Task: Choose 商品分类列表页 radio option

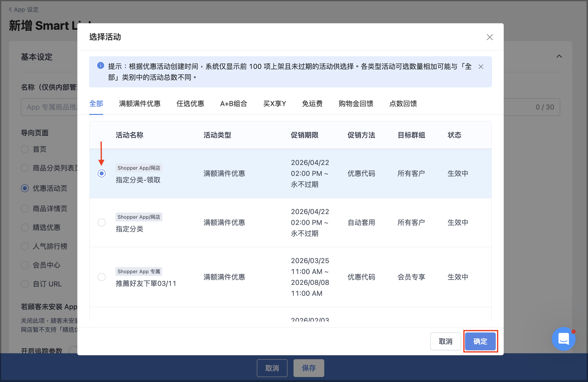Action: point(25,168)
